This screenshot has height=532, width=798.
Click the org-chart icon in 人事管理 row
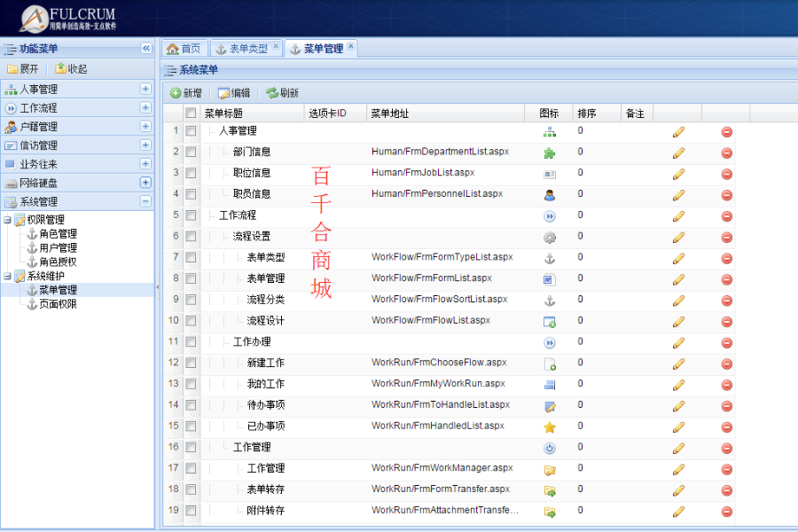[550, 132]
